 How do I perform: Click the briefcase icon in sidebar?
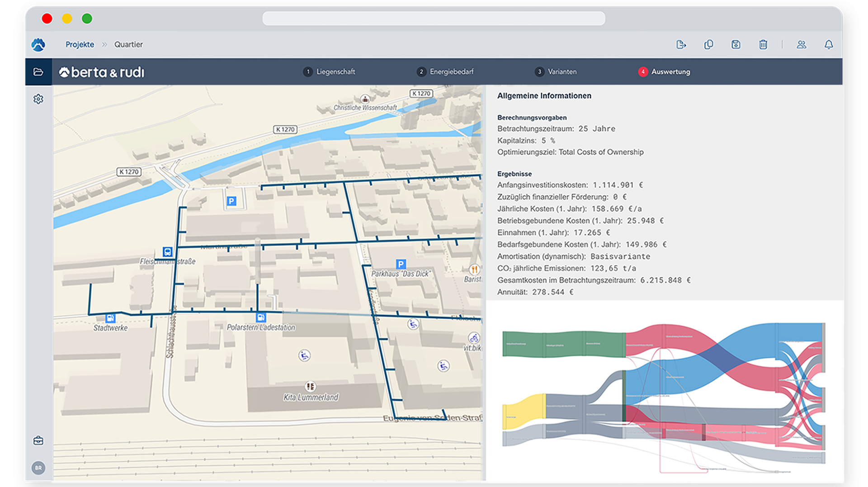pos(38,440)
